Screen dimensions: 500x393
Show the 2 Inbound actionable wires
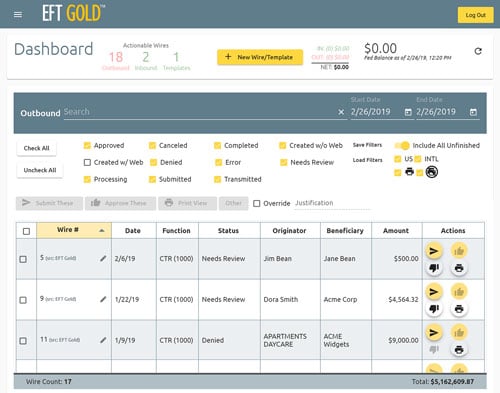[x=146, y=60]
